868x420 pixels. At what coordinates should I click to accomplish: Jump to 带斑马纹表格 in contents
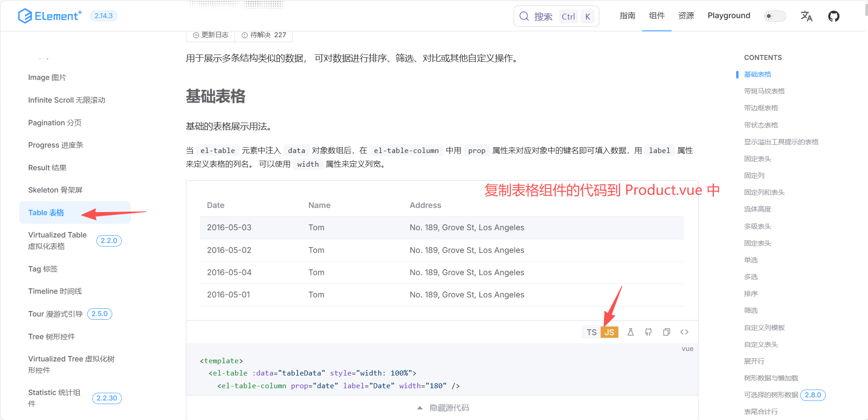click(x=764, y=91)
